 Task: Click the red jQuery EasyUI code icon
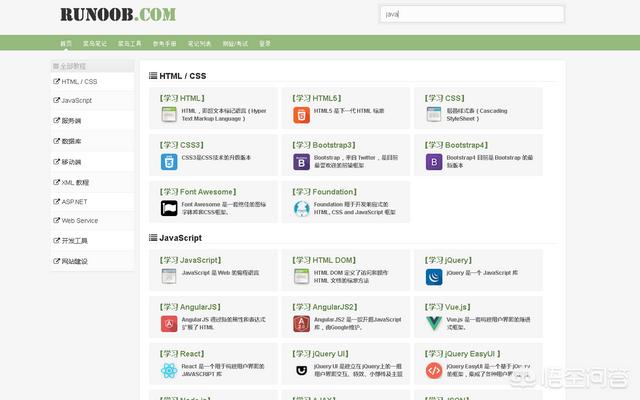[x=434, y=371]
